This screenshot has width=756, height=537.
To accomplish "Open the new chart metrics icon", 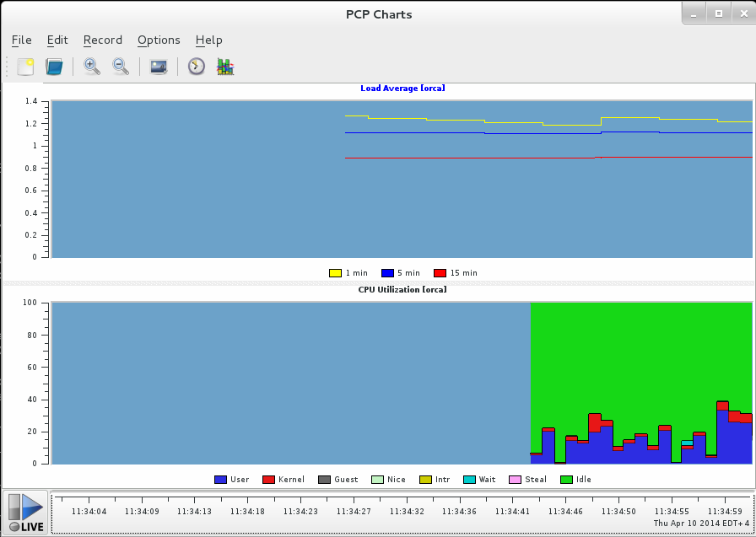I will (x=224, y=66).
